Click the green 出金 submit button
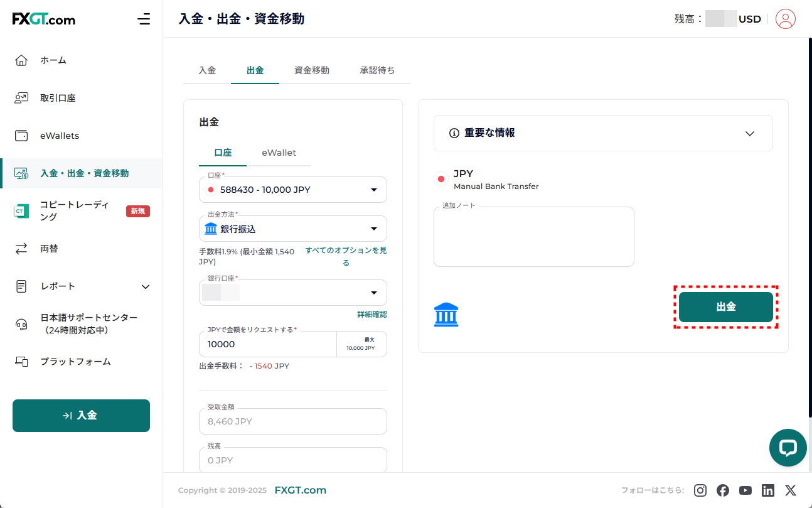812x508 pixels. pos(726,307)
